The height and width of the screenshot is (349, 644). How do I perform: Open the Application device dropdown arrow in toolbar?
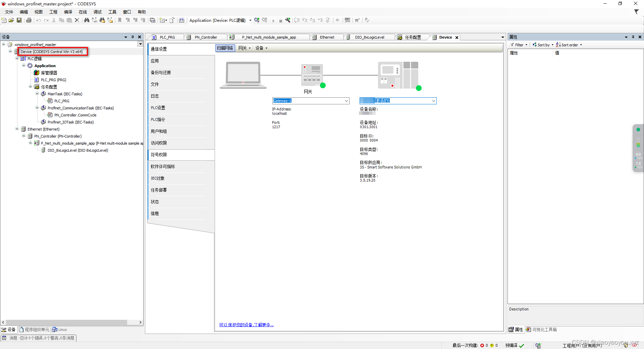[250, 20]
